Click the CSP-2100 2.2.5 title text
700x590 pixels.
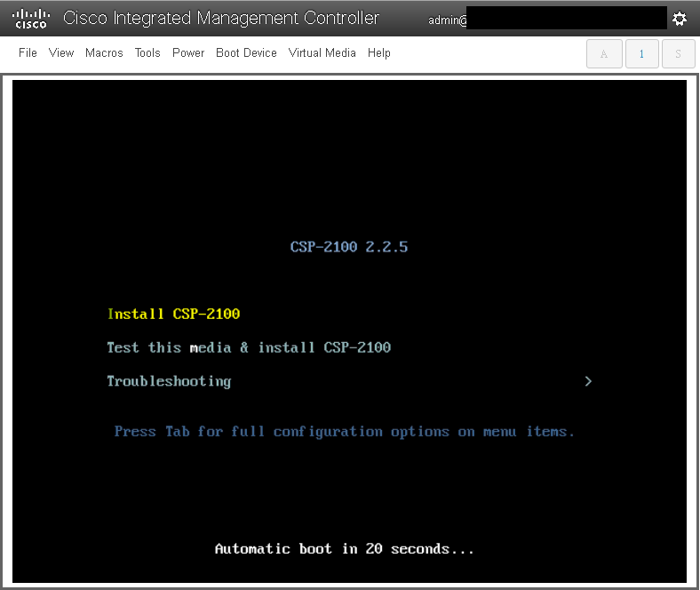(x=348, y=247)
